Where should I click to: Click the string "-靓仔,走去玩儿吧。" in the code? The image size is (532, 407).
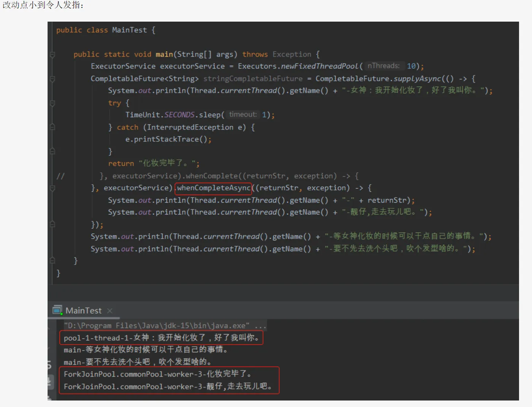pos(383,212)
